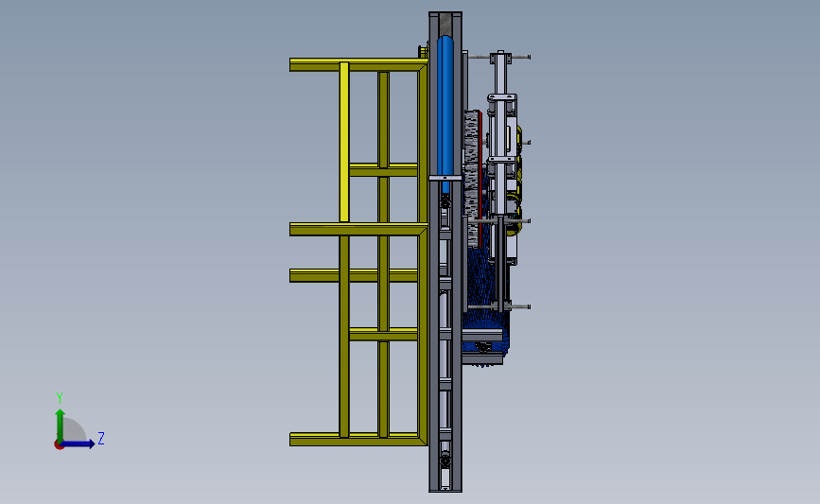
Task: Select the top horizontal beam of the yellow frame
Action: [358, 65]
